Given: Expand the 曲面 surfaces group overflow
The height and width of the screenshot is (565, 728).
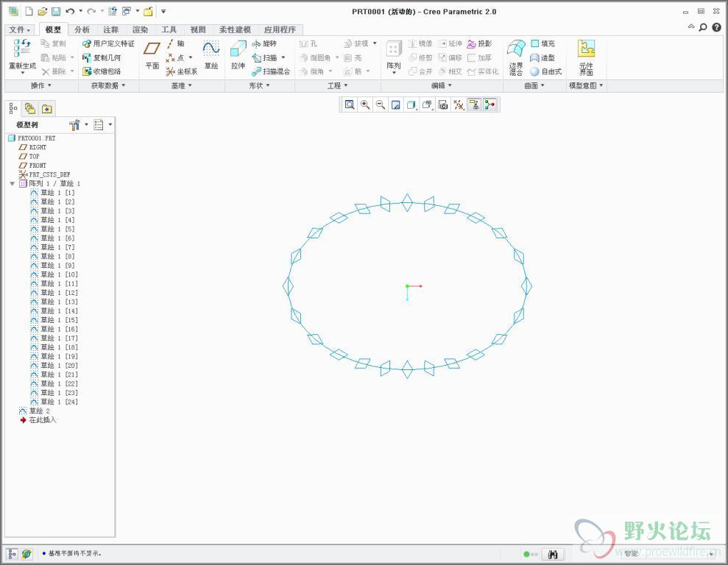Looking at the screenshot, I should coord(534,85).
